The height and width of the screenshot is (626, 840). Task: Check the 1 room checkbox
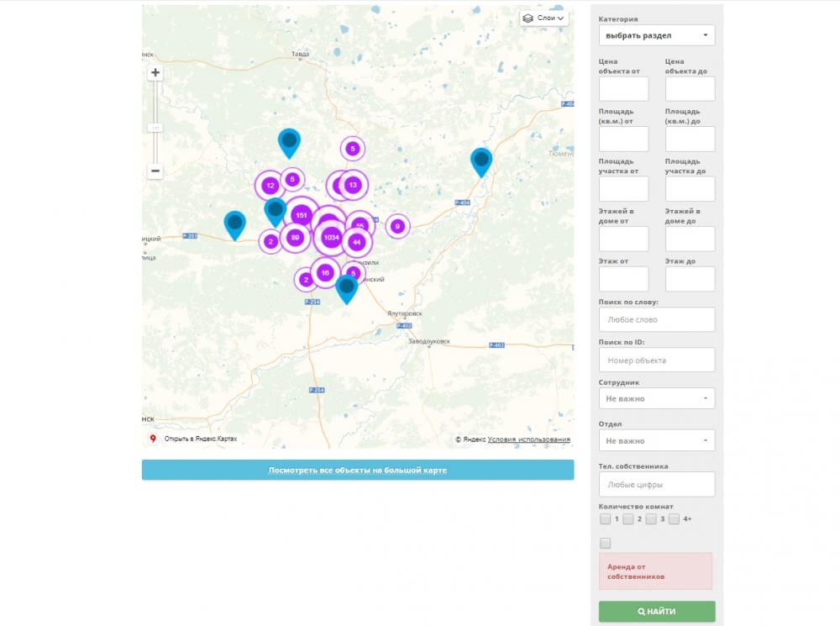[x=606, y=519]
